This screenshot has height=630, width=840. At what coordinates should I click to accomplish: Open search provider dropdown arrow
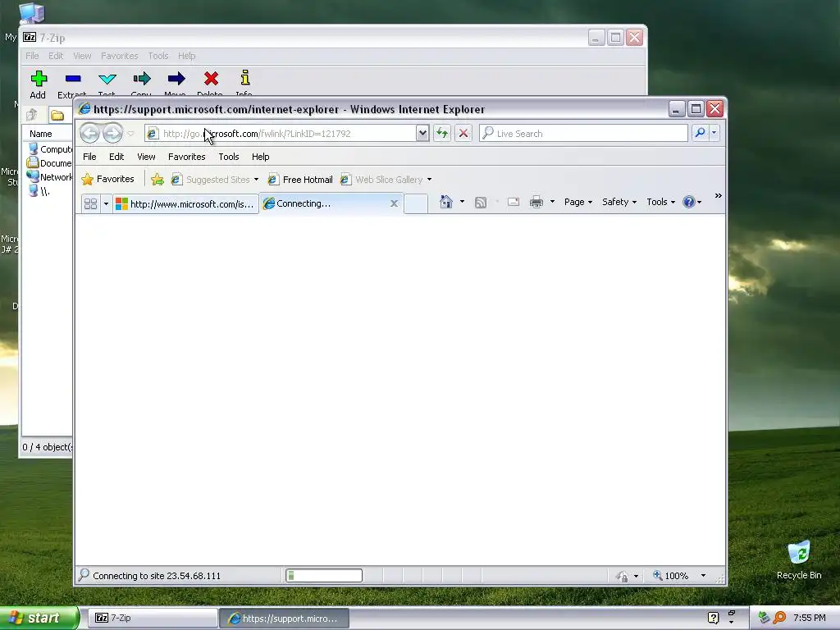tap(714, 133)
